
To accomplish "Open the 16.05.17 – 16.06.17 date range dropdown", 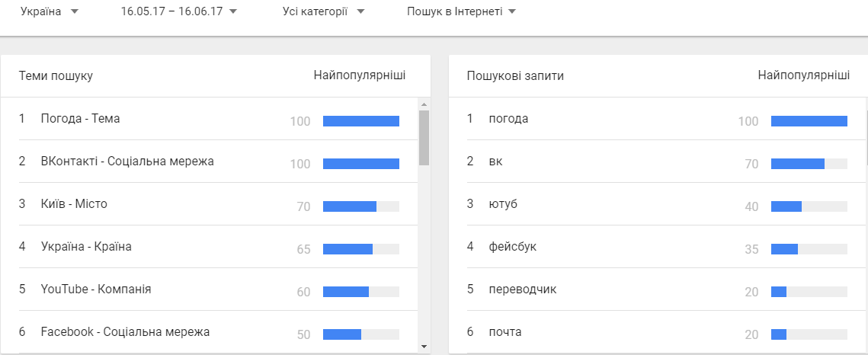I will pyautogui.click(x=179, y=11).
